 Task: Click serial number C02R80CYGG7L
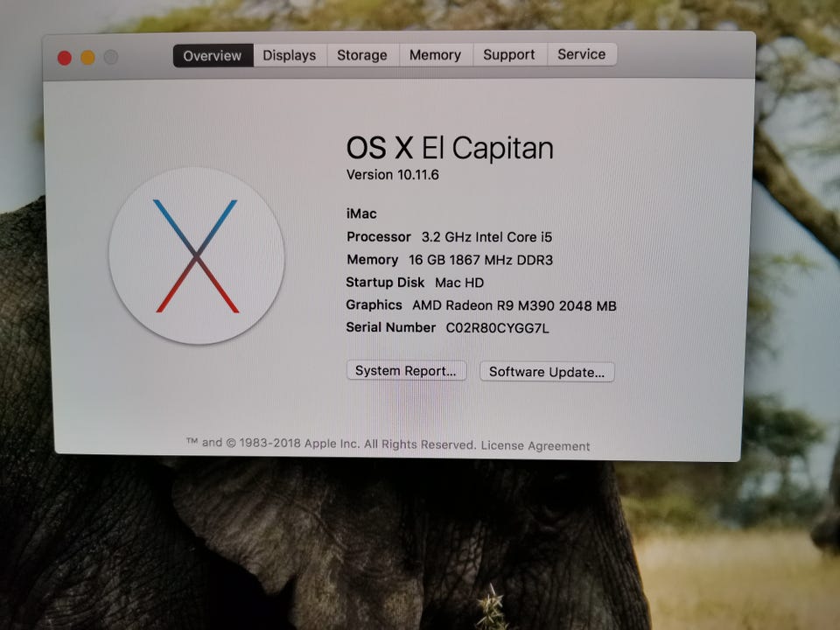click(497, 328)
